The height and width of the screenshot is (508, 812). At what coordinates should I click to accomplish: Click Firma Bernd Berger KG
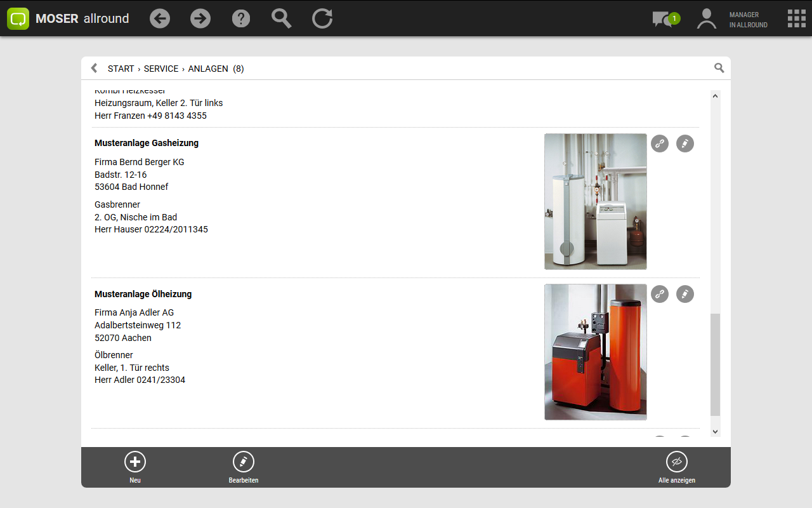pyautogui.click(x=140, y=162)
